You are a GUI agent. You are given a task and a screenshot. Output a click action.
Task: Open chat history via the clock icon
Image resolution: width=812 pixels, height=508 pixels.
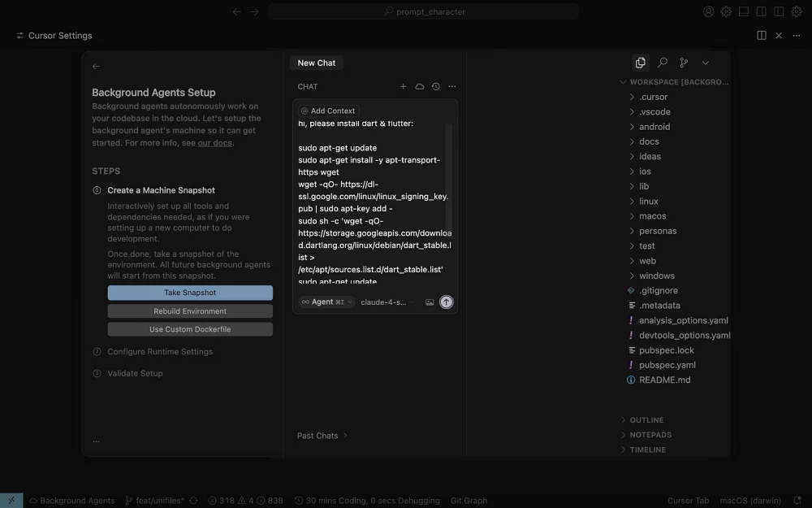pos(435,86)
